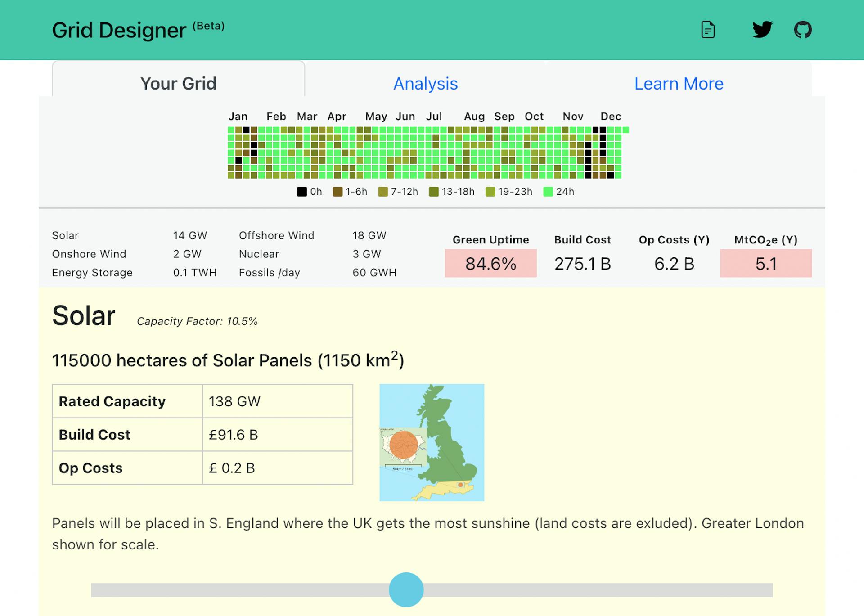Click the MtCO2e value of 5.1
This screenshot has width=864, height=616.
(765, 264)
